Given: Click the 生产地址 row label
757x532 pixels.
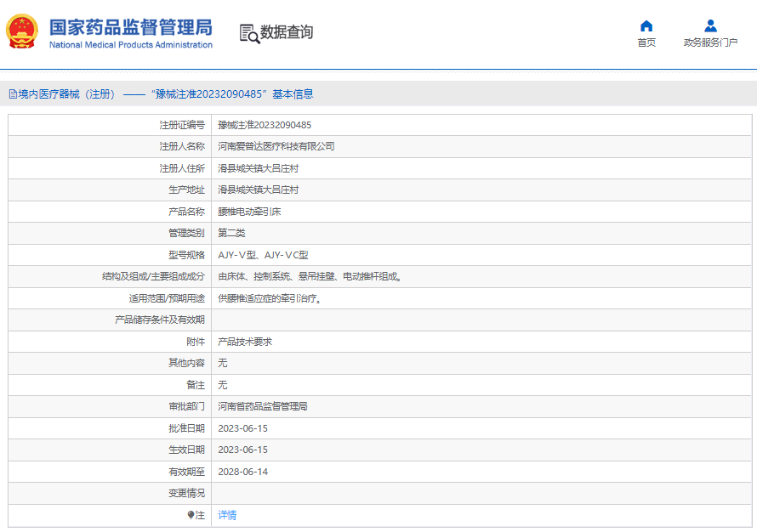Looking at the screenshot, I should pyautogui.click(x=186, y=190).
